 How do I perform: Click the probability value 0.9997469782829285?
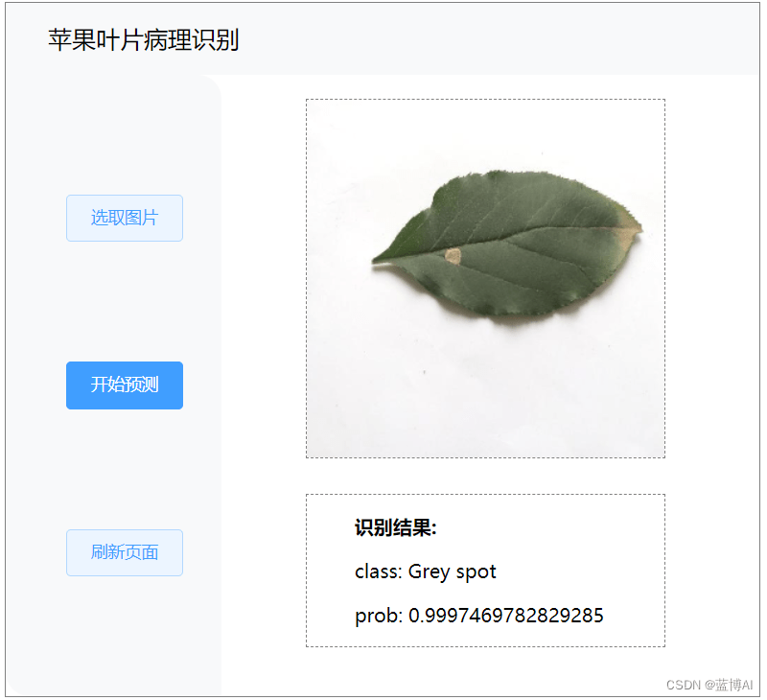(506, 616)
